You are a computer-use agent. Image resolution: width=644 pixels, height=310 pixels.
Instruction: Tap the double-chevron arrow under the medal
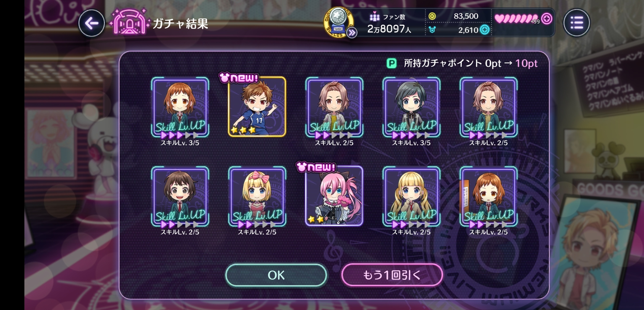tap(352, 33)
